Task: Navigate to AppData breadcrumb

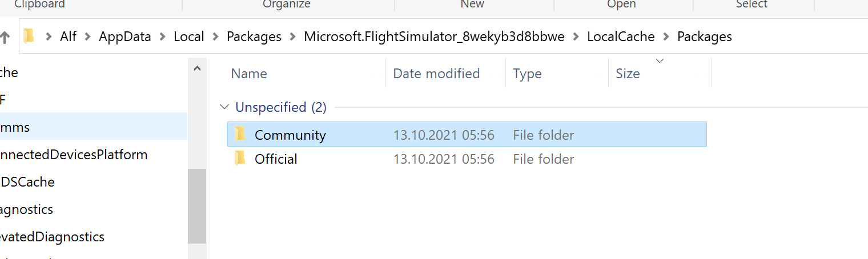Action: pyautogui.click(x=125, y=37)
